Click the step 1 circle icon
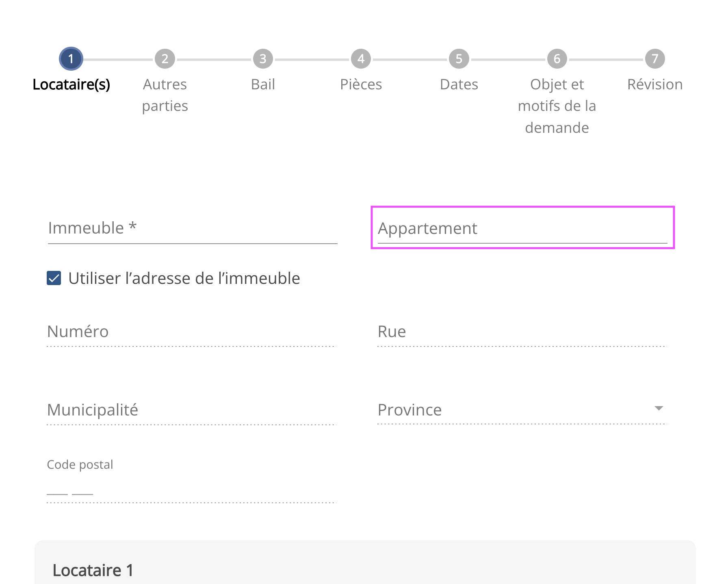Image resolution: width=728 pixels, height=584 pixels. tap(71, 59)
